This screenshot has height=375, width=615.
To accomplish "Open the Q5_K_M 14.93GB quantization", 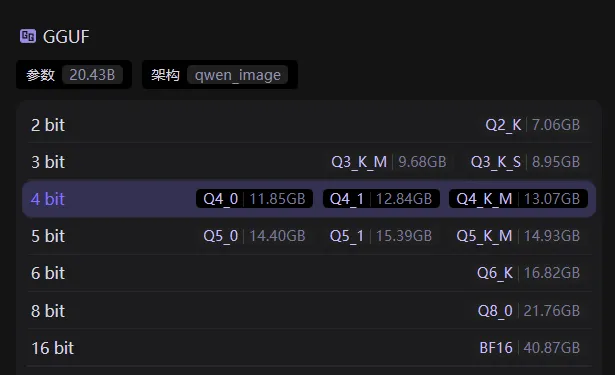I will (x=518, y=236).
